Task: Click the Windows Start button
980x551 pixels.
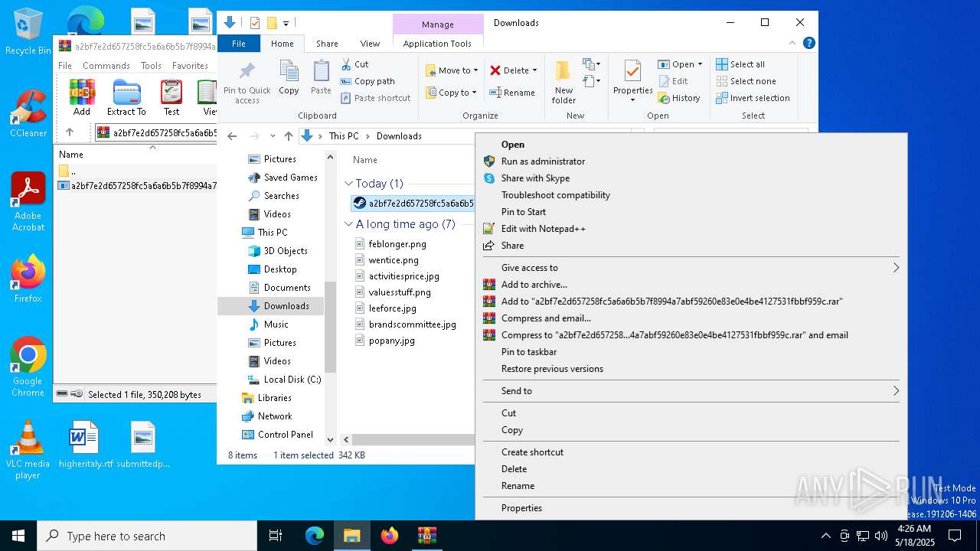Action: coord(18,536)
